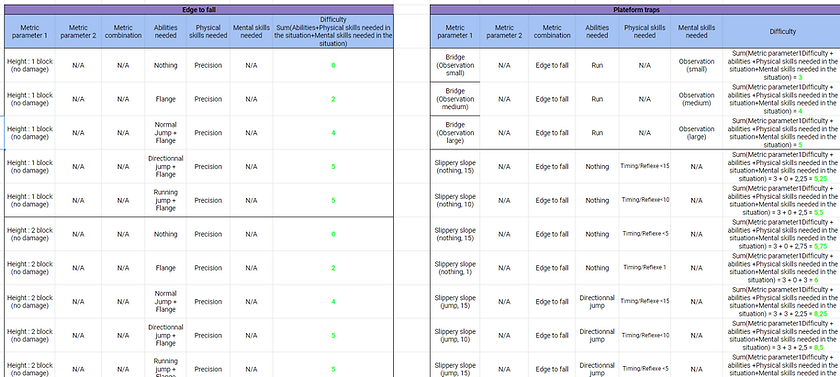Click "Abilities needed" header in Plateform traps table
The height and width of the screenshot is (377, 840).
597,32
